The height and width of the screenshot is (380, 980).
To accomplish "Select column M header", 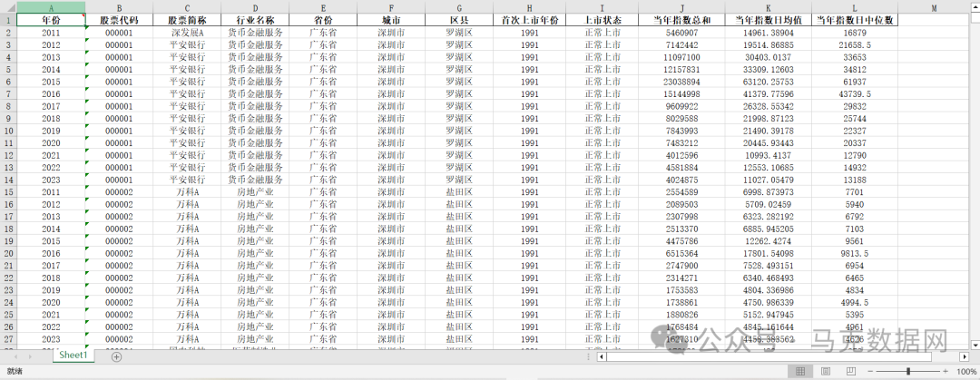I will click(x=934, y=7).
